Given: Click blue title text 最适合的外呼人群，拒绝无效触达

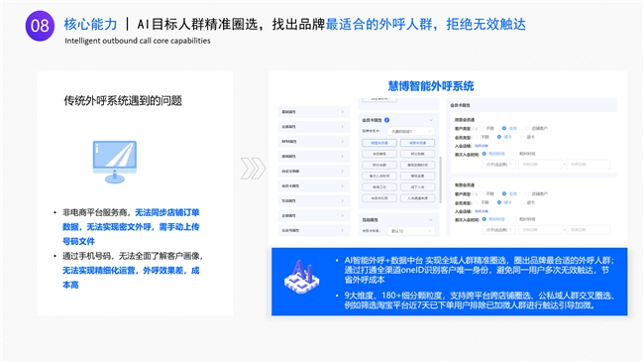Looking at the screenshot, I should [426, 24].
